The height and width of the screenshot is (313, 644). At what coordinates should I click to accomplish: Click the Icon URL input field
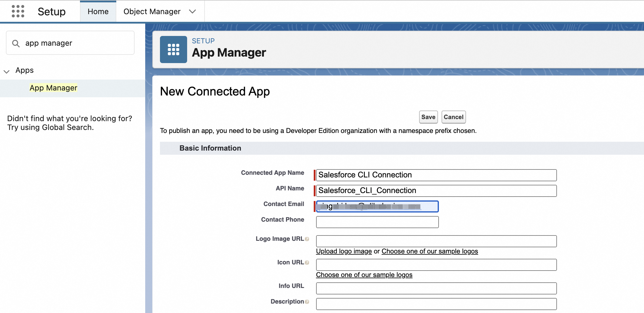click(x=436, y=265)
